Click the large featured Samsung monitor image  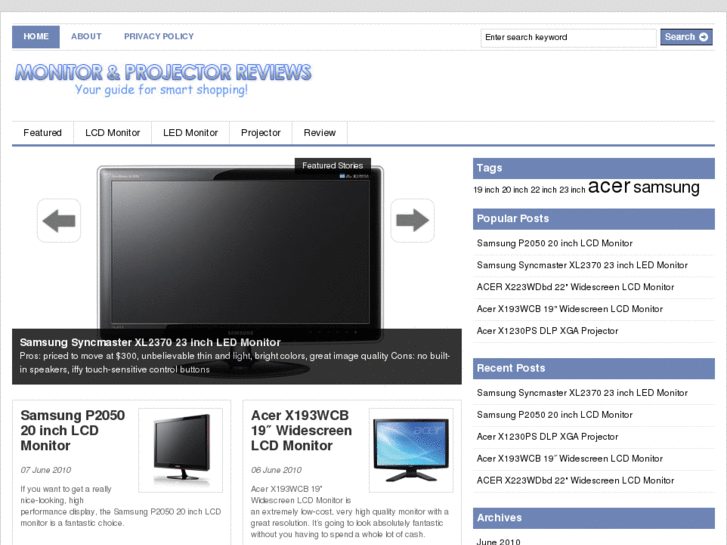(240, 253)
